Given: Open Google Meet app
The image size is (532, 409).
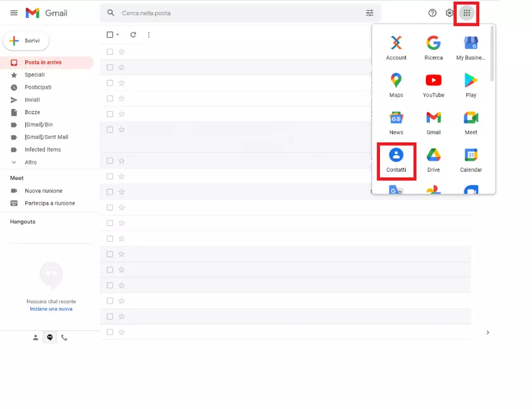Looking at the screenshot, I should pyautogui.click(x=471, y=122).
